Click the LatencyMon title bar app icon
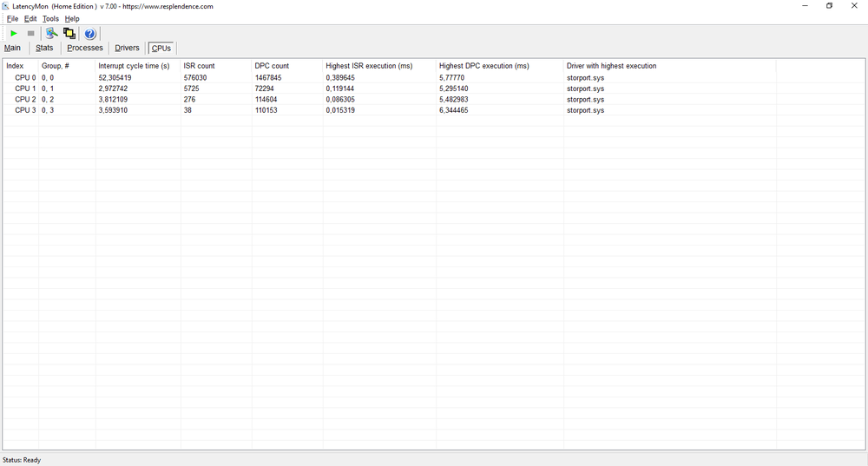The height and width of the screenshot is (466, 868). click(x=6, y=6)
